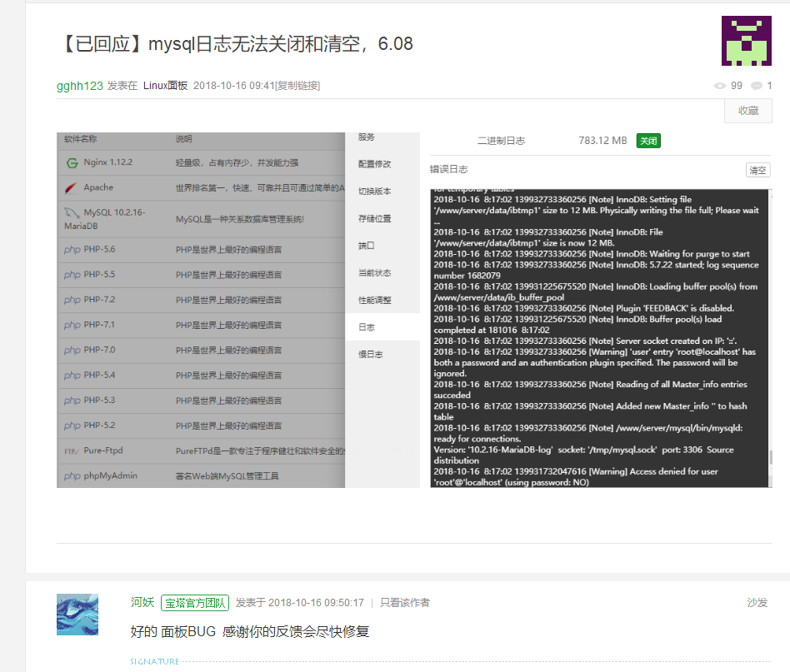Select the 当前状态 tab
Image resolution: width=790 pixels, height=672 pixels.
click(374, 273)
